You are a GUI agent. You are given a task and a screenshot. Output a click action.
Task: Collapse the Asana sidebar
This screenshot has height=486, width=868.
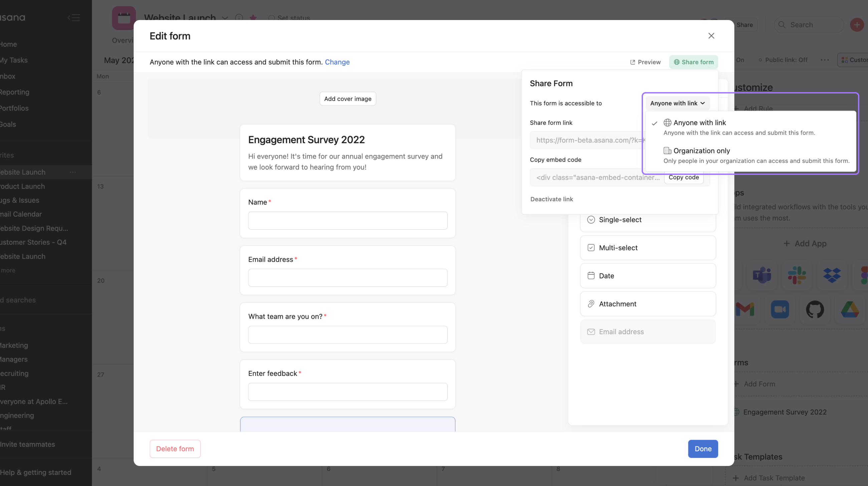pyautogui.click(x=74, y=17)
